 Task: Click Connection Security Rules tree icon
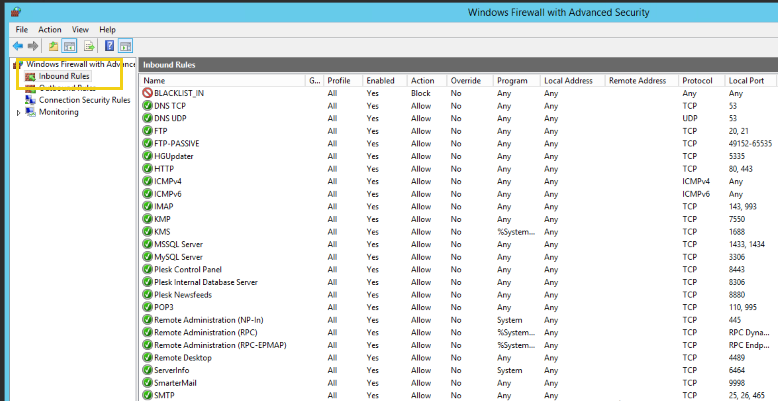(30, 100)
